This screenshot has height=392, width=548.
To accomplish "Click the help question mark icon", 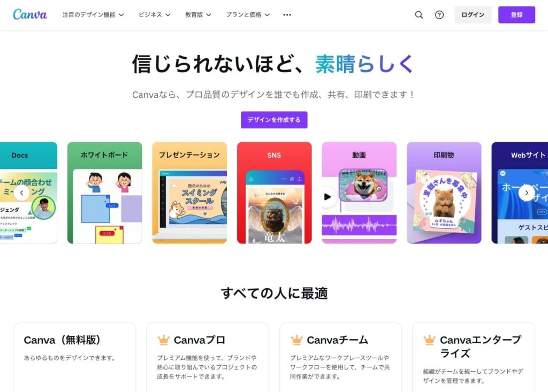I will tap(439, 14).
